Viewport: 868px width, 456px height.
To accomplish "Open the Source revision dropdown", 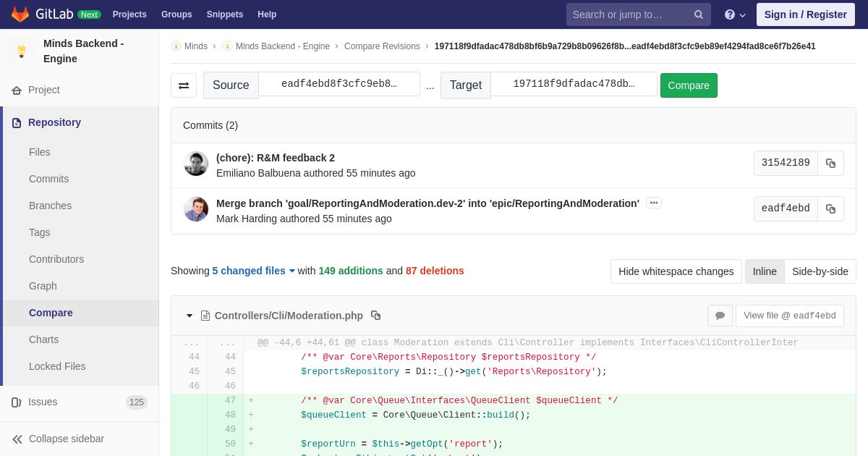I will pos(339,84).
